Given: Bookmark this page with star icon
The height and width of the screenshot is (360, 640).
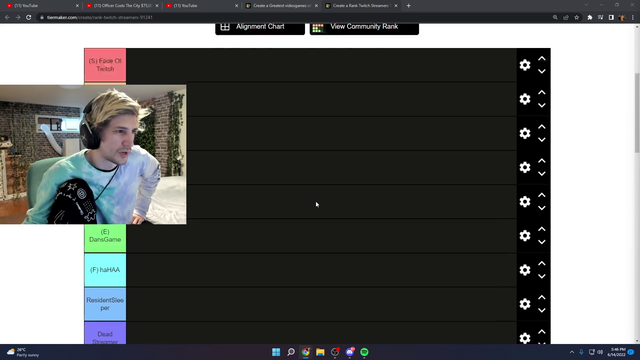Looking at the screenshot, I should click(x=576, y=18).
